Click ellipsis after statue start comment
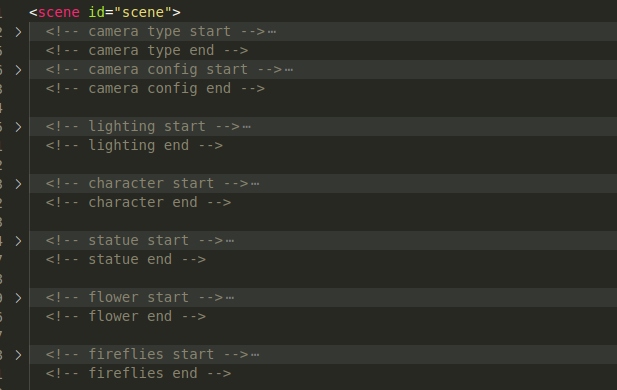Screen dimensions: 617x390 [x=230, y=241]
